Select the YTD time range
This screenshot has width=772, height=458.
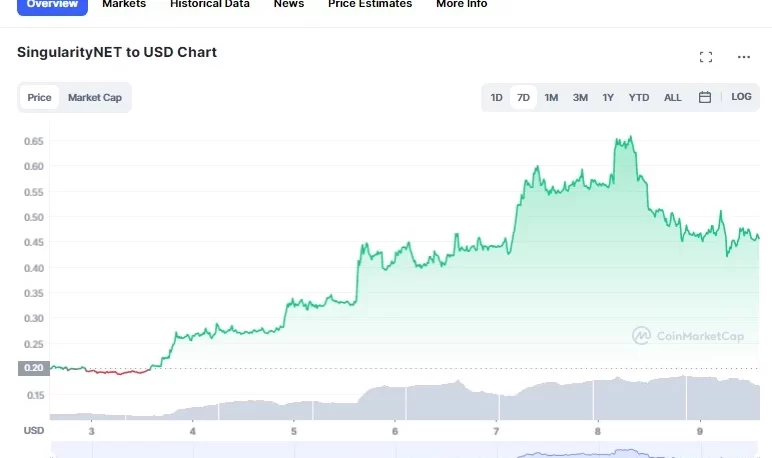639,98
